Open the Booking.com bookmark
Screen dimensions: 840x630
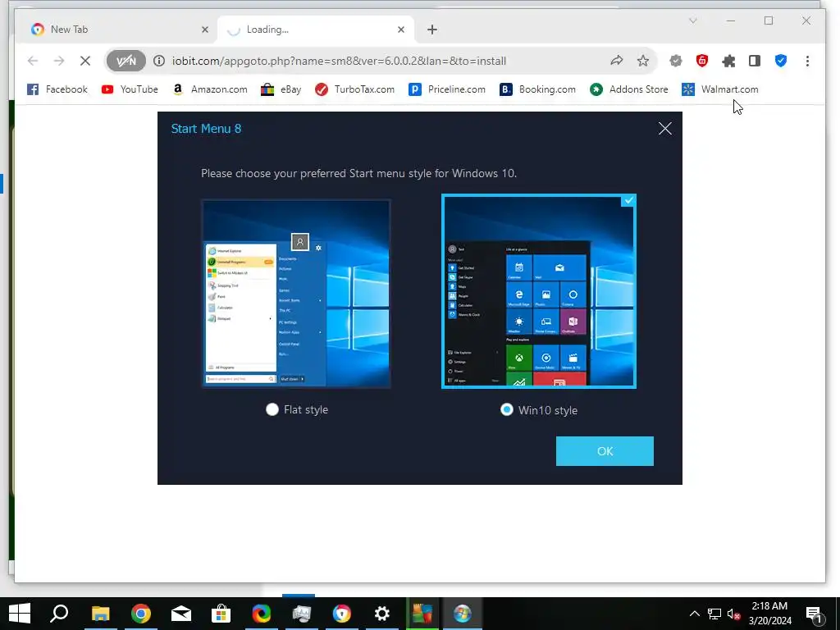pyautogui.click(x=537, y=89)
